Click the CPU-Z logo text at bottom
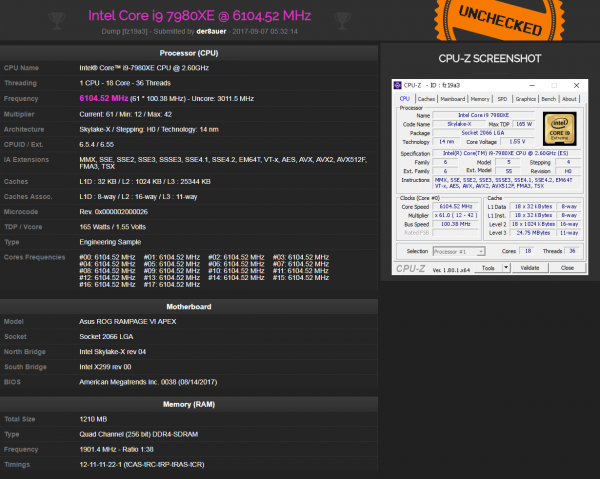 (x=412, y=268)
